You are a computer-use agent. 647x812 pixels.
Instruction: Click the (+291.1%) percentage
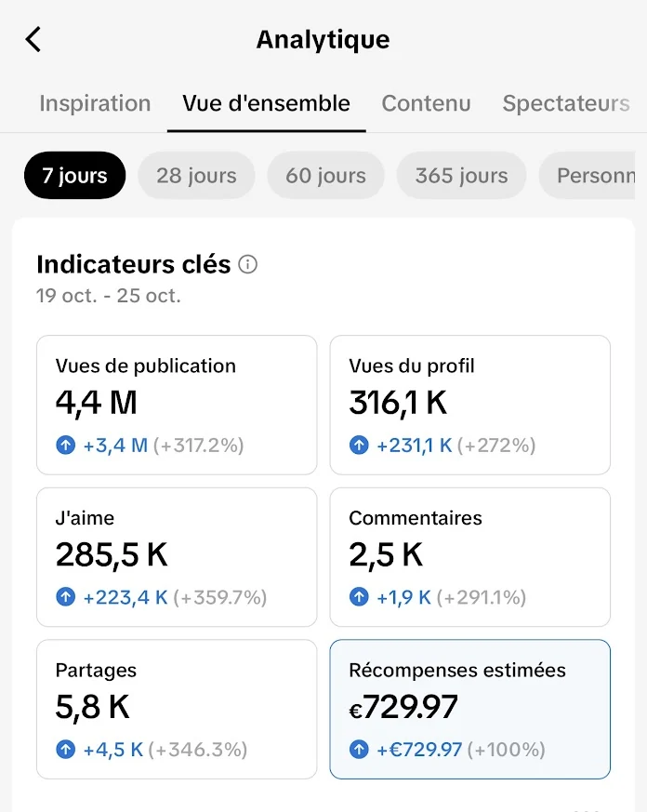[482, 598]
